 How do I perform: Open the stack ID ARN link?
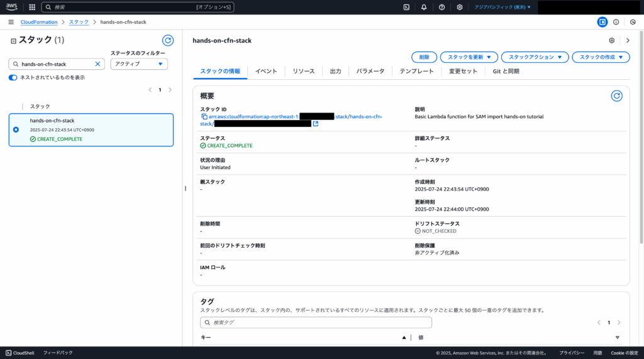click(291, 120)
